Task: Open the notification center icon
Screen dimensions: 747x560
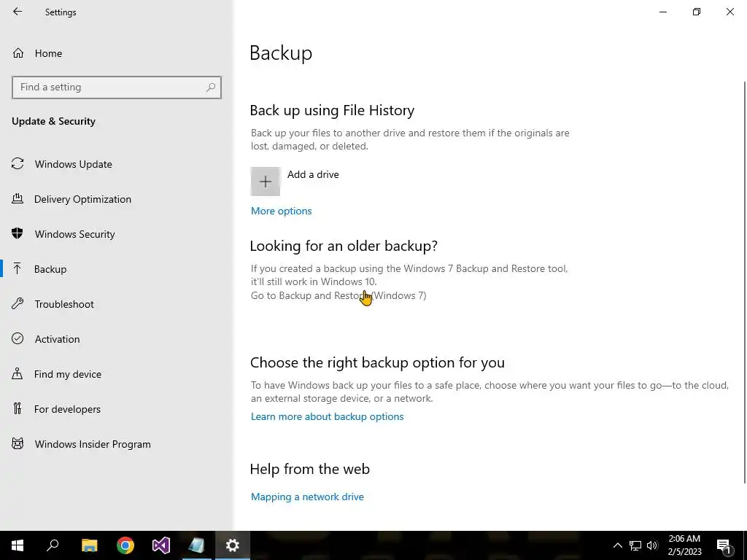Action: pyautogui.click(x=724, y=545)
